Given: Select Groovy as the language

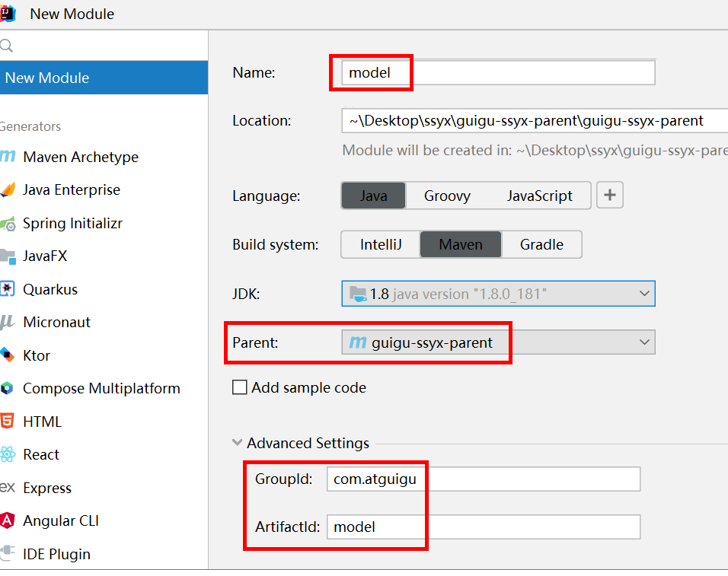Looking at the screenshot, I should tap(447, 196).
